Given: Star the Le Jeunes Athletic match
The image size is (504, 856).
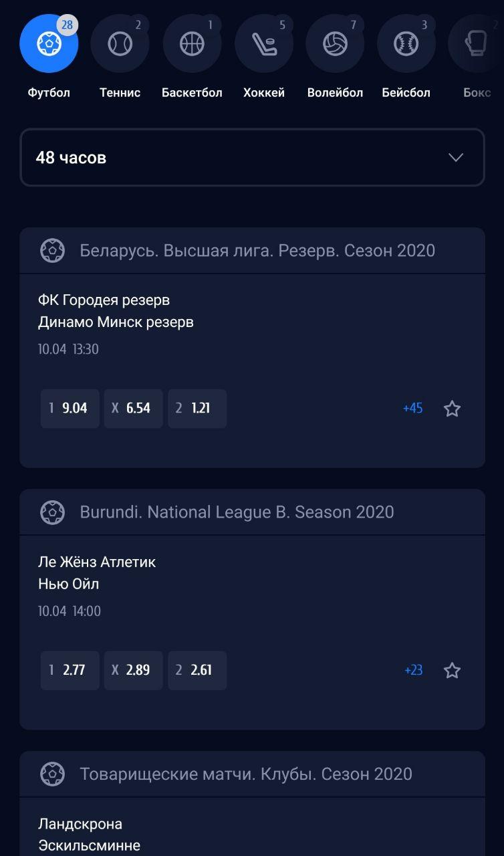Looking at the screenshot, I should tap(453, 671).
